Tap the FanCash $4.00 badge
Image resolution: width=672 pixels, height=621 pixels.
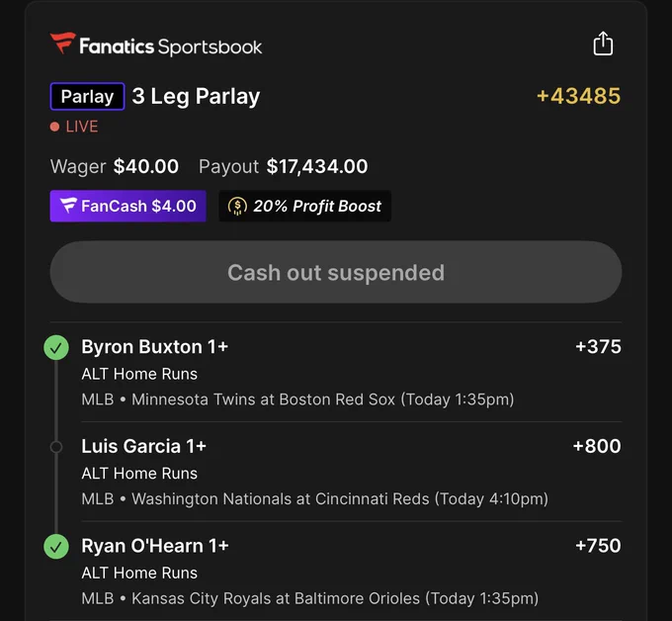(127, 206)
